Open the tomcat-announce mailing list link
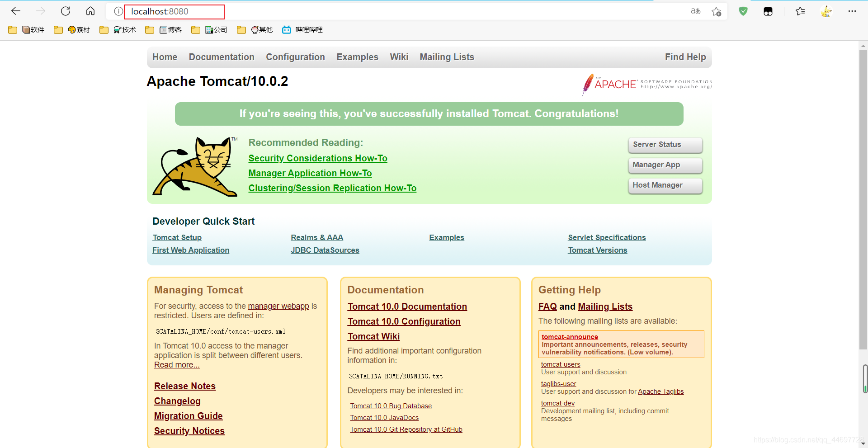 coord(570,337)
